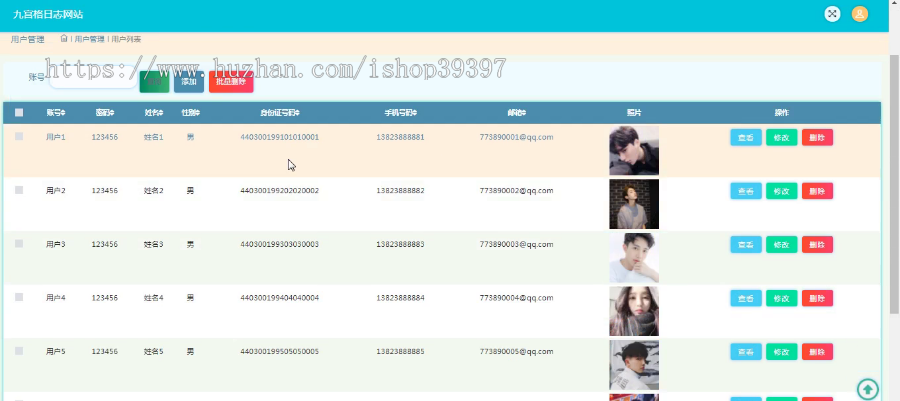900x401 pixels.
Task: Delete 用户4 with 删除 button
Action: pyautogui.click(x=817, y=298)
